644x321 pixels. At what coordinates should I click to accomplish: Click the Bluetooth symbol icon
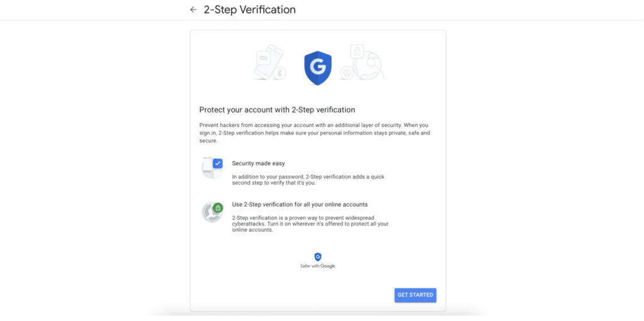(x=280, y=73)
